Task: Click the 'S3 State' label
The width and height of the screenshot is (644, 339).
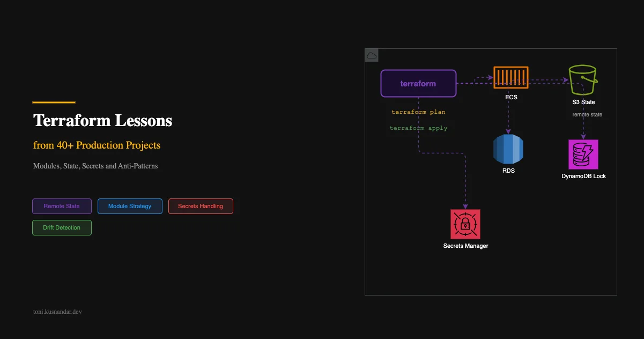Action: tap(583, 102)
